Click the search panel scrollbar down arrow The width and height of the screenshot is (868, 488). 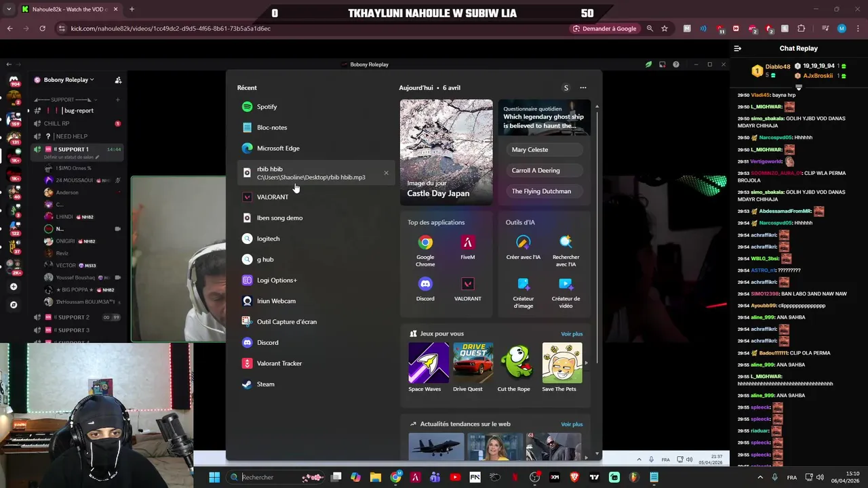tap(597, 453)
